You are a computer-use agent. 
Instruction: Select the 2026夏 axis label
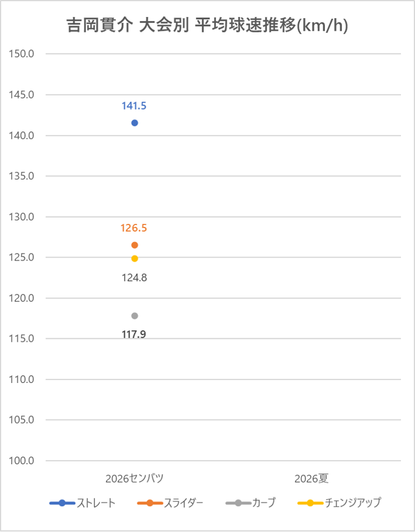(x=312, y=477)
